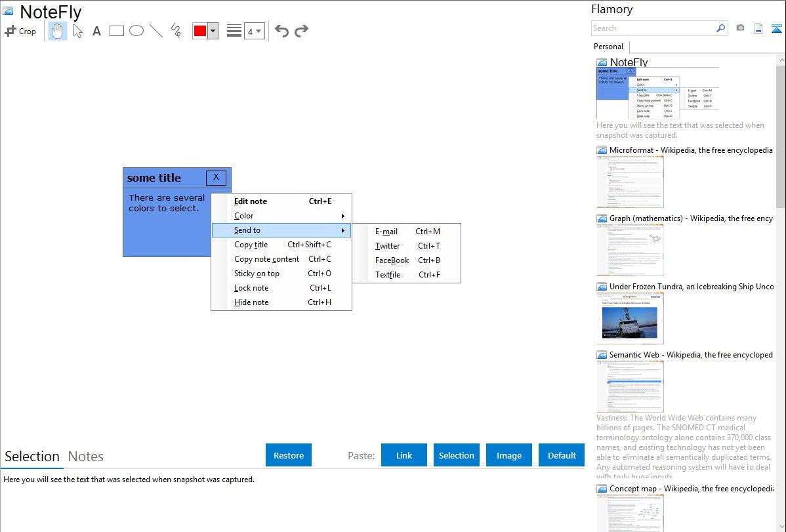Pick the rectangle shape tool
The height and width of the screenshot is (532, 786).
click(116, 31)
